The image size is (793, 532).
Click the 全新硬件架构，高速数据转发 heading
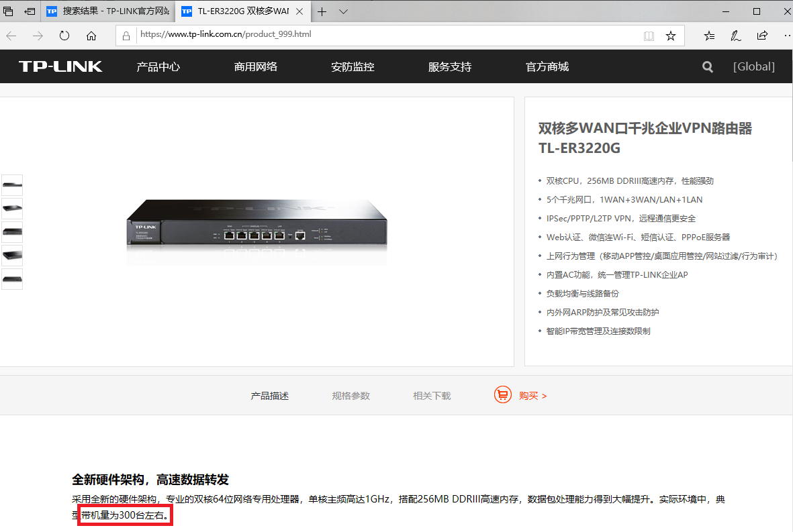click(150, 480)
